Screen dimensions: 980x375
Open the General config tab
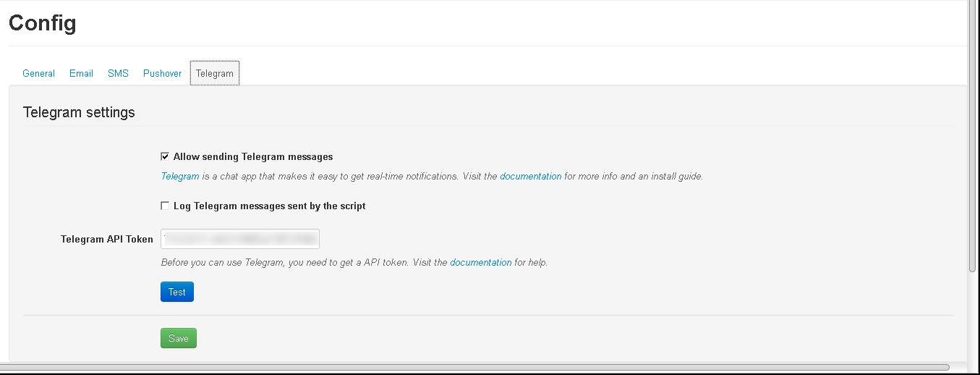(x=38, y=73)
